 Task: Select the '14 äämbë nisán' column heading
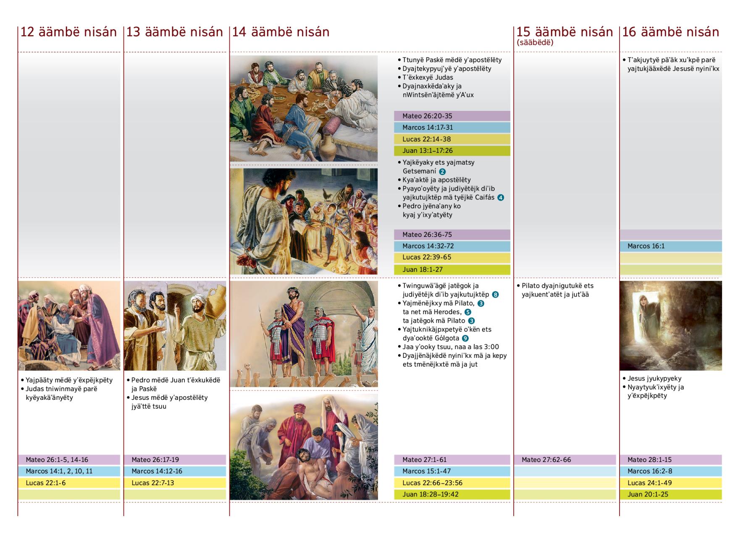point(281,32)
